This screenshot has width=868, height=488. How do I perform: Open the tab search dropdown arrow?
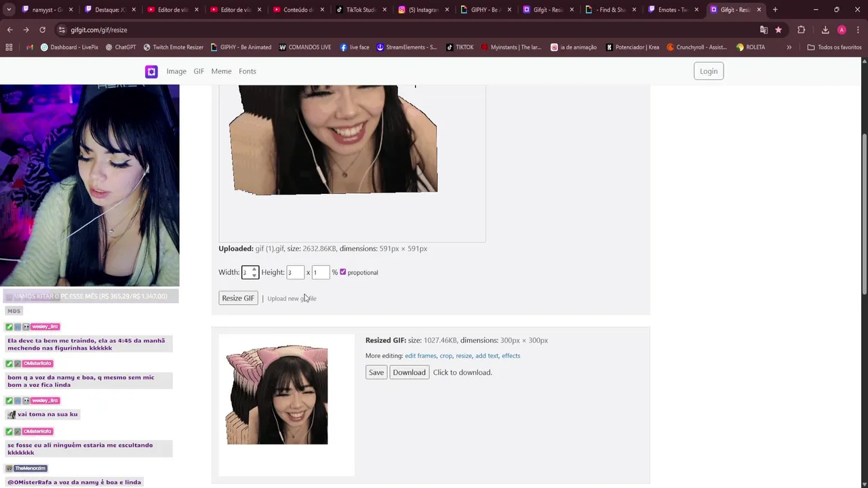(x=9, y=9)
